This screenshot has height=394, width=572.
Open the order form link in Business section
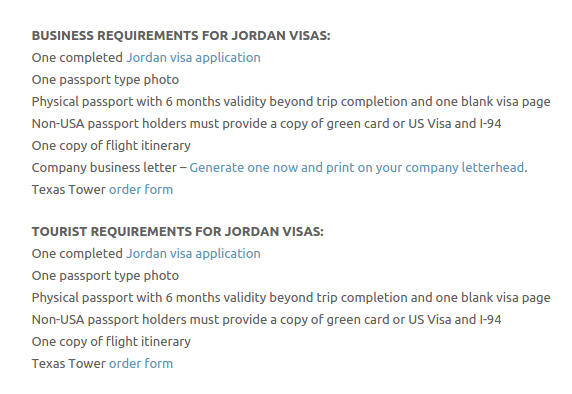[x=141, y=190]
